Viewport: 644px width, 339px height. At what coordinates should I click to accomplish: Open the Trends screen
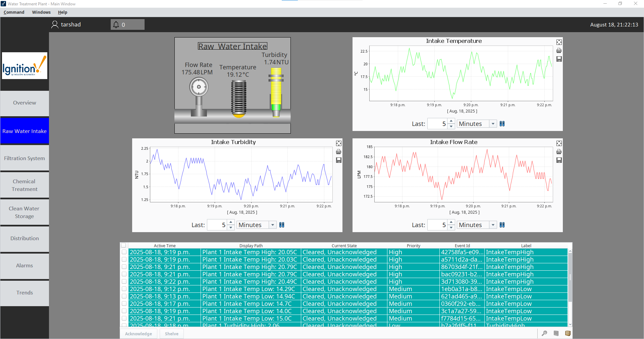[24, 293]
